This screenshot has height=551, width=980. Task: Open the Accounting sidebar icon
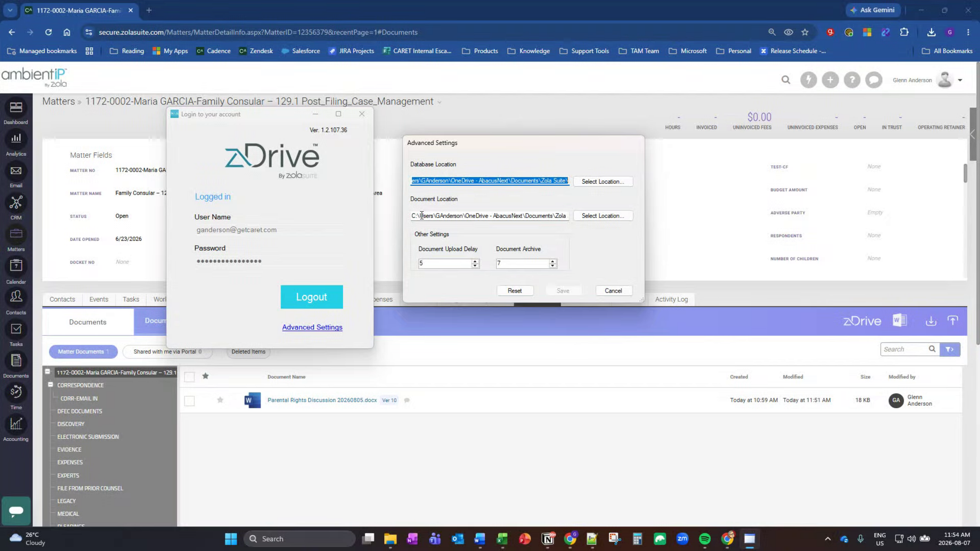[16, 424]
